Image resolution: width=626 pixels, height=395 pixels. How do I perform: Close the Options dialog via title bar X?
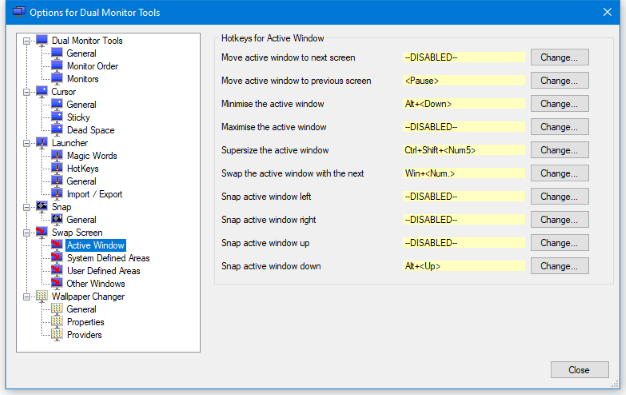coord(607,12)
